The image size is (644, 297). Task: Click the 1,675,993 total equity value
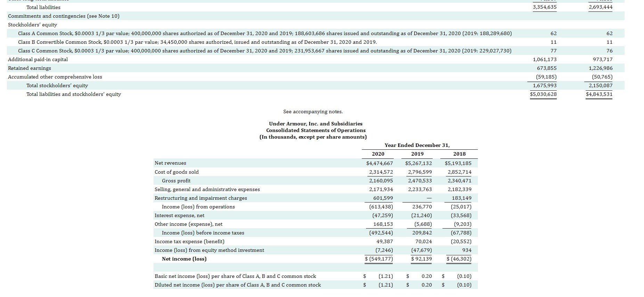click(545, 85)
